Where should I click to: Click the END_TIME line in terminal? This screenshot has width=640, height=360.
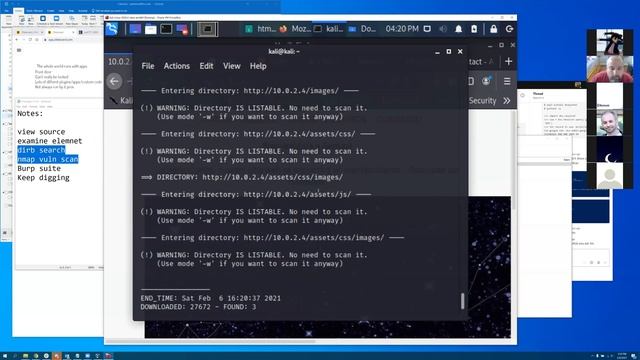coord(211,298)
